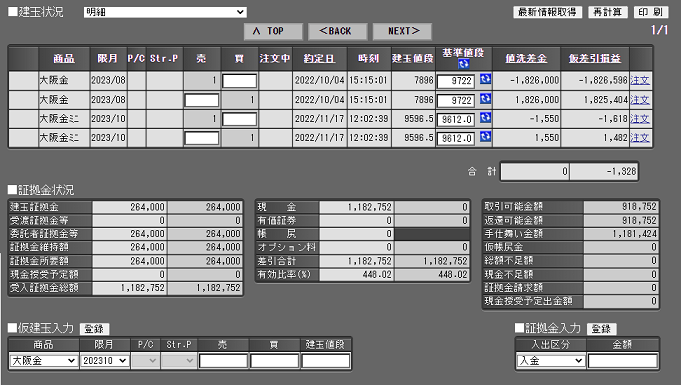Open the 明細 view dropdown
Screen dimensions: 681x385
tap(165, 12)
